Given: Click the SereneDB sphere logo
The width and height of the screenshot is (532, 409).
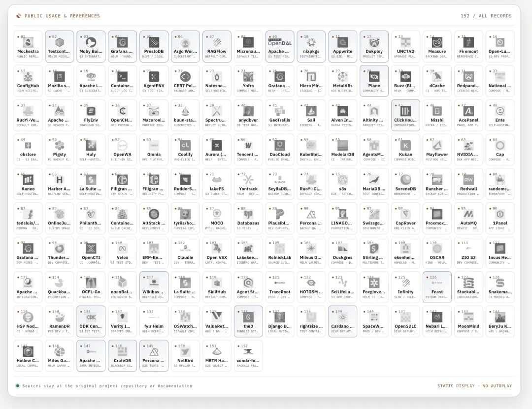Looking at the screenshot, I should pyautogui.click(x=405, y=180).
